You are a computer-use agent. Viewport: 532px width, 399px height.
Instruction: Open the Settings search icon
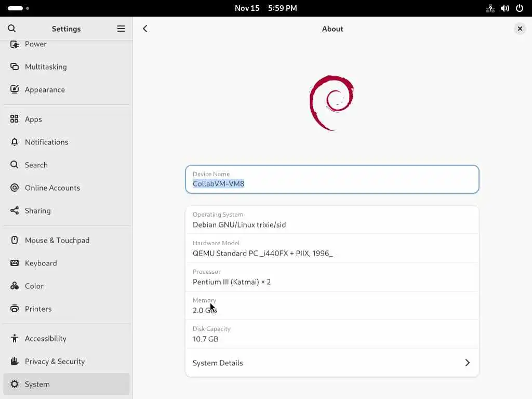[11, 29]
